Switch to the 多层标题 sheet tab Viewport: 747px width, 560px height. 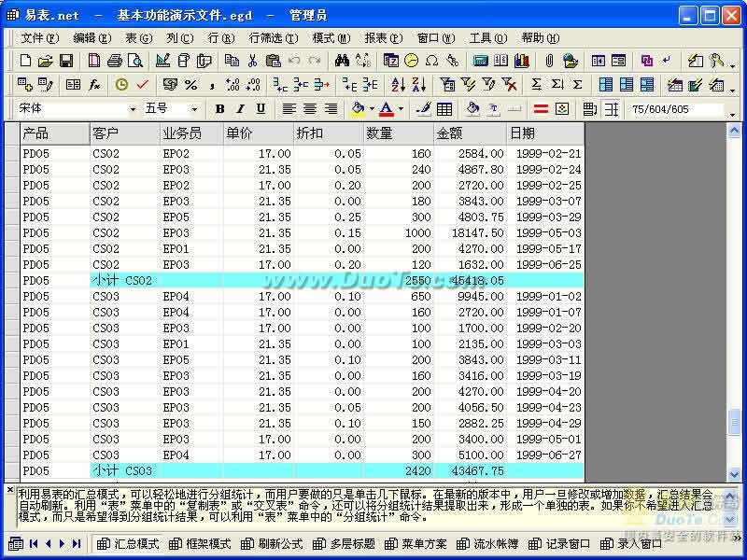(x=344, y=544)
